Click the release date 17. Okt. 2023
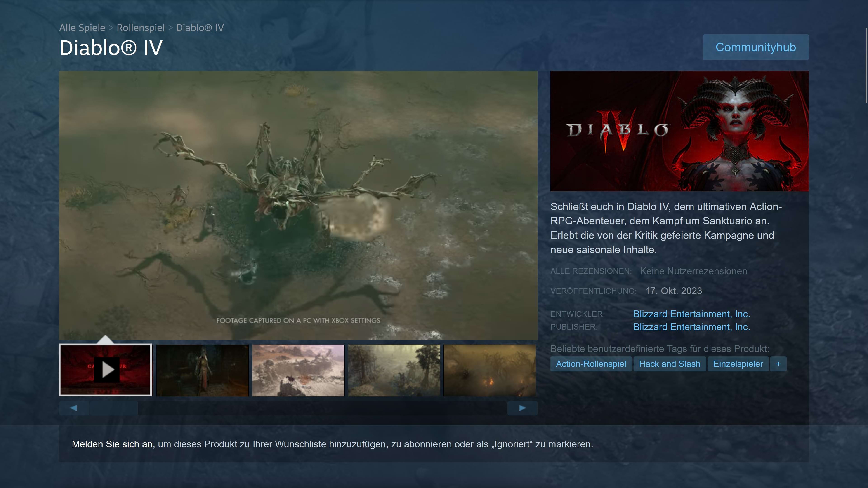This screenshot has width=868, height=488. tap(673, 291)
